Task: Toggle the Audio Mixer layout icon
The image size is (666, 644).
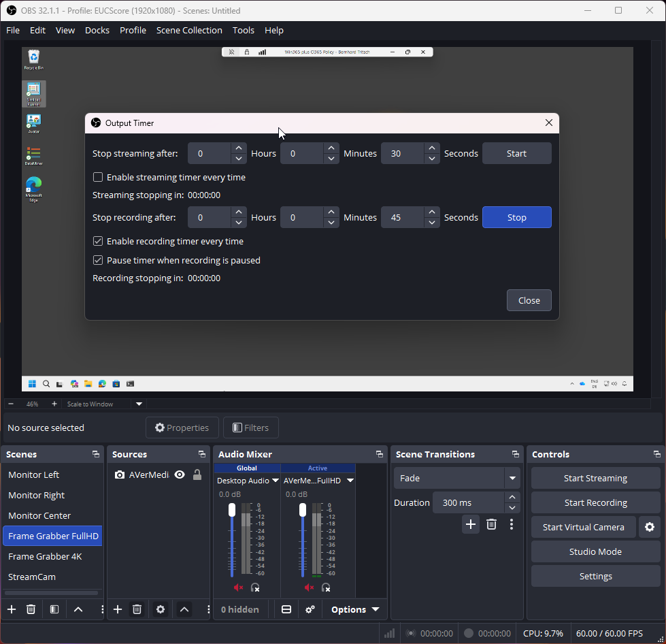Action: coord(286,609)
